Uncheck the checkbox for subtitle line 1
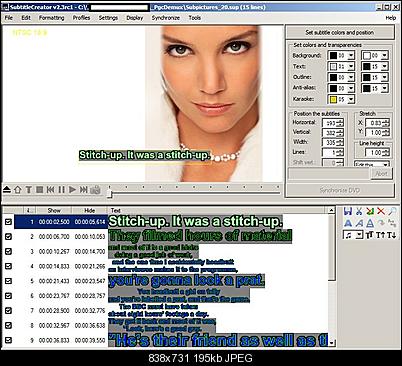The width and height of the screenshot is (402, 366). [9, 222]
